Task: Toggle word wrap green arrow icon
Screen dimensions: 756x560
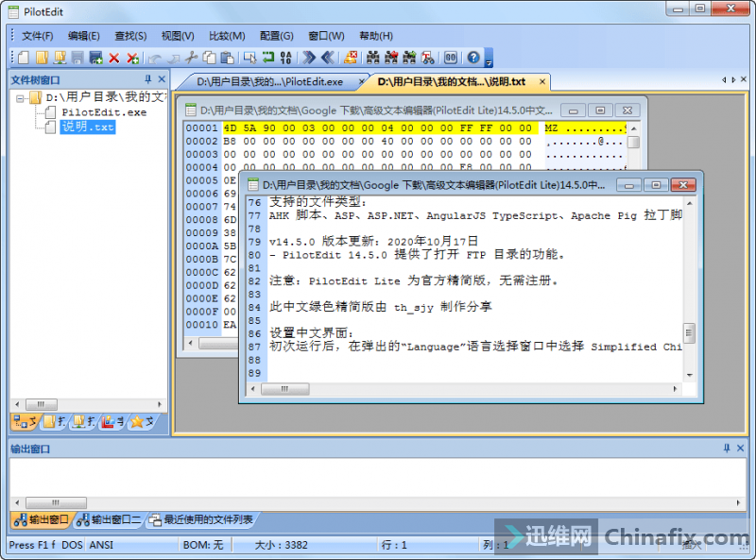Action: [268, 58]
